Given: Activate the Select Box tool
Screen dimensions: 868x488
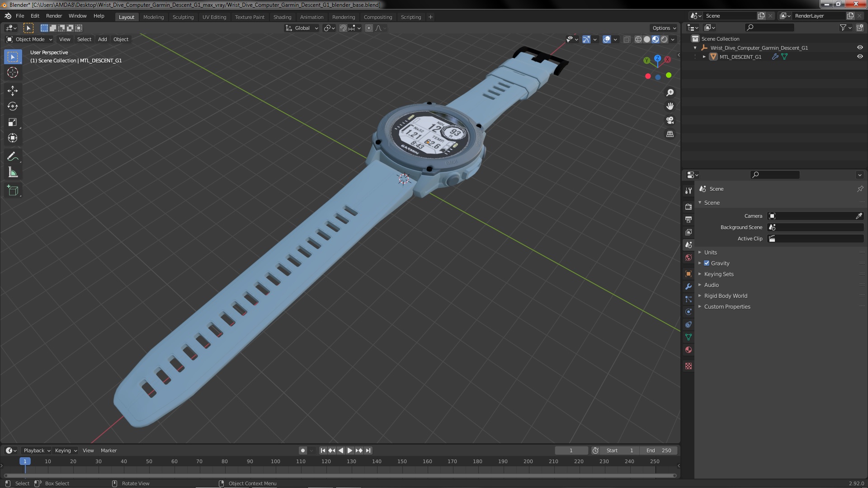Looking at the screenshot, I should (13, 56).
